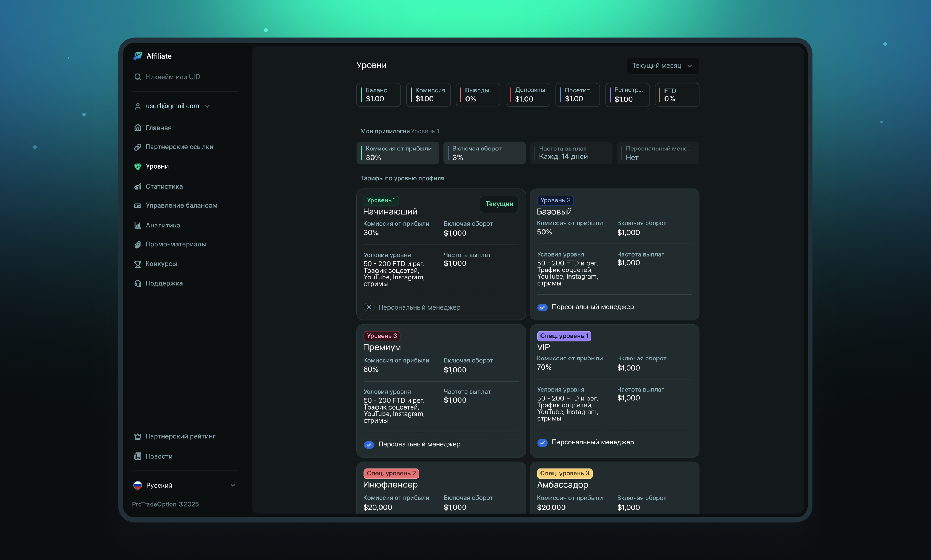Open the Новости section

coord(159,456)
